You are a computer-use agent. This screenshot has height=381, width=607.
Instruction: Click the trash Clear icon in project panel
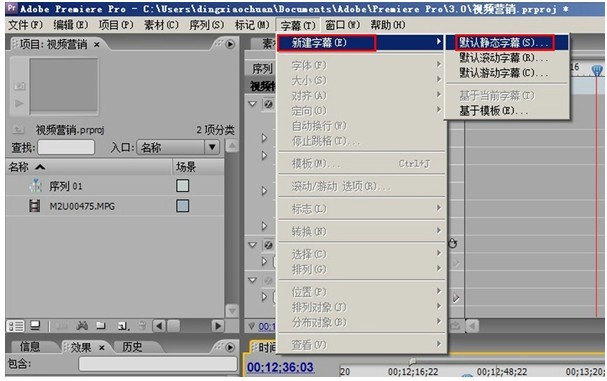[142, 326]
